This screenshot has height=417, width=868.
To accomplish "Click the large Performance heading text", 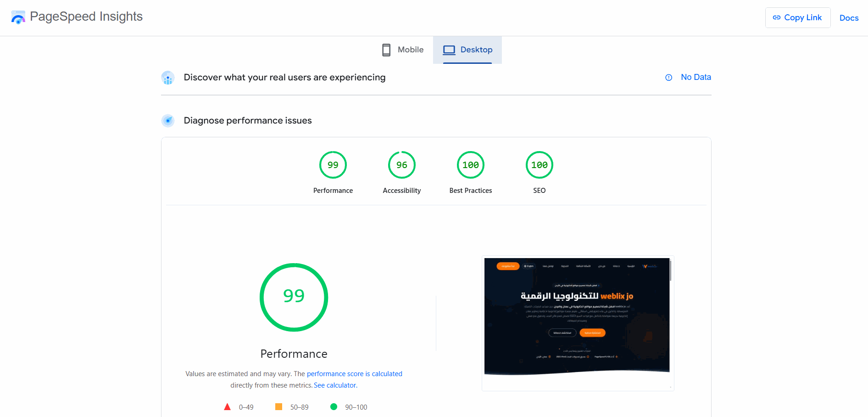I will (x=294, y=354).
